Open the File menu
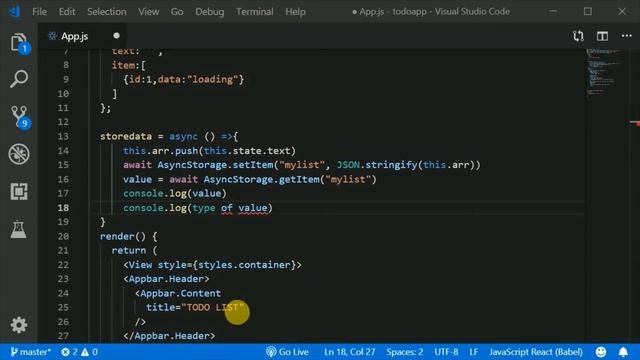Image resolution: width=640 pixels, height=360 pixels. [40, 11]
